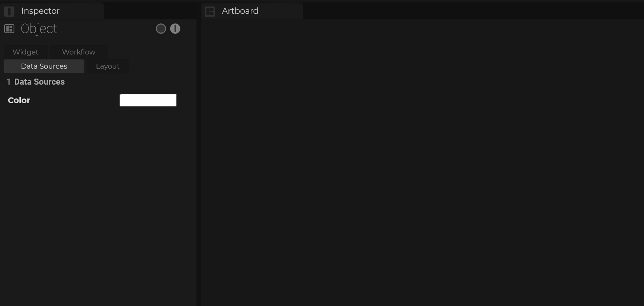Open the white Color swatch picker

tap(148, 100)
